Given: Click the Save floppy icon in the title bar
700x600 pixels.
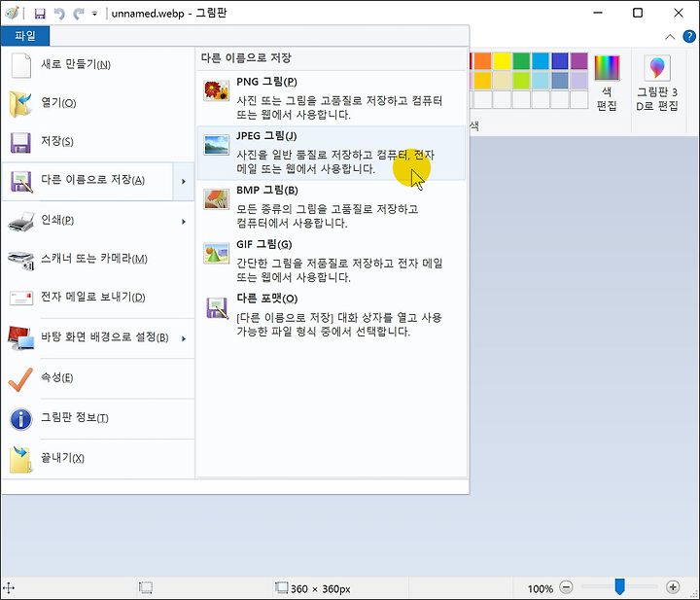Looking at the screenshot, I should pyautogui.click(x=40, y=14).
